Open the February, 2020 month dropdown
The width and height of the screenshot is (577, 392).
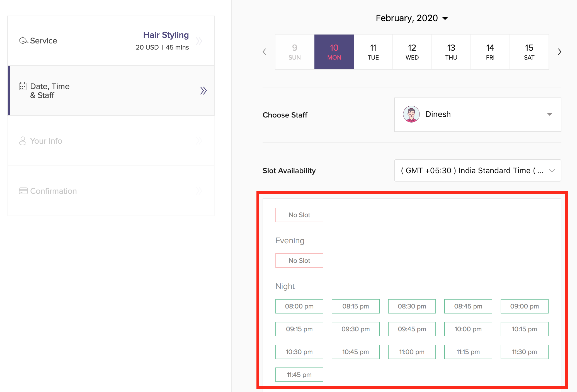coord(411,18)
